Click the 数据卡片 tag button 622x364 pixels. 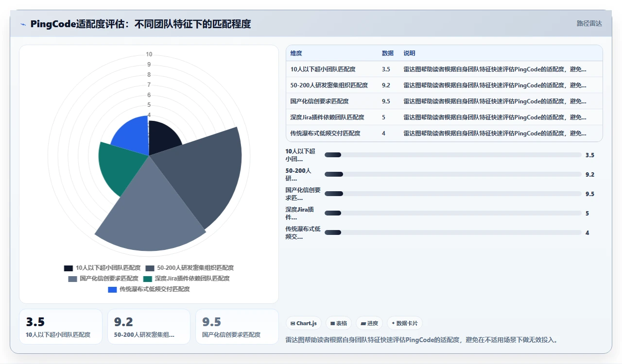click(405, 323)
